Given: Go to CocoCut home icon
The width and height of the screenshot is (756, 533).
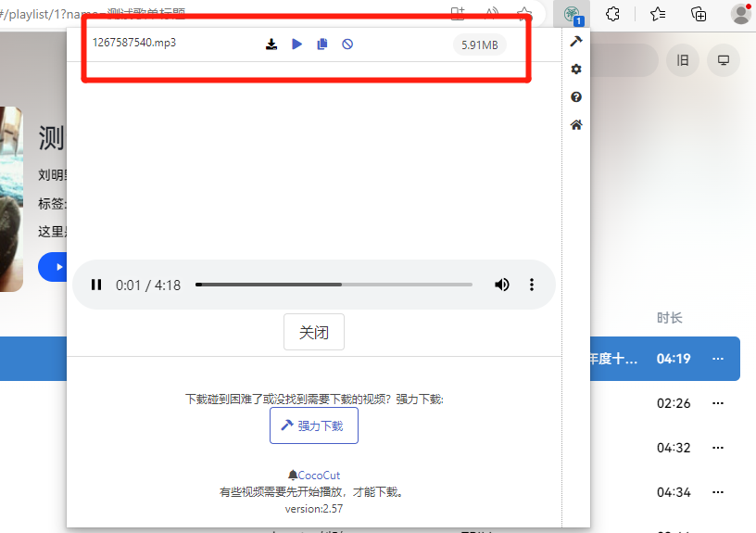Looking at the screenshot, I should [x=576, y=125].
